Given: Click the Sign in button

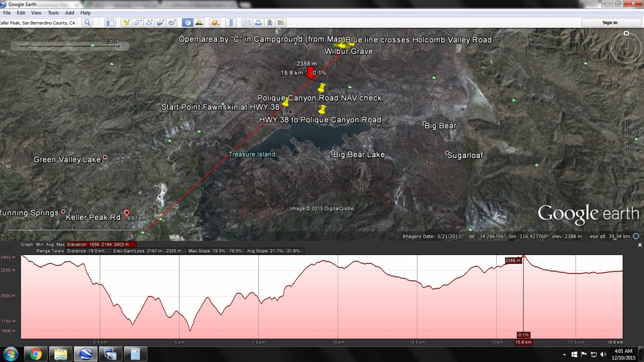Looking at the screenshot, I should click(x=609, y=23).
